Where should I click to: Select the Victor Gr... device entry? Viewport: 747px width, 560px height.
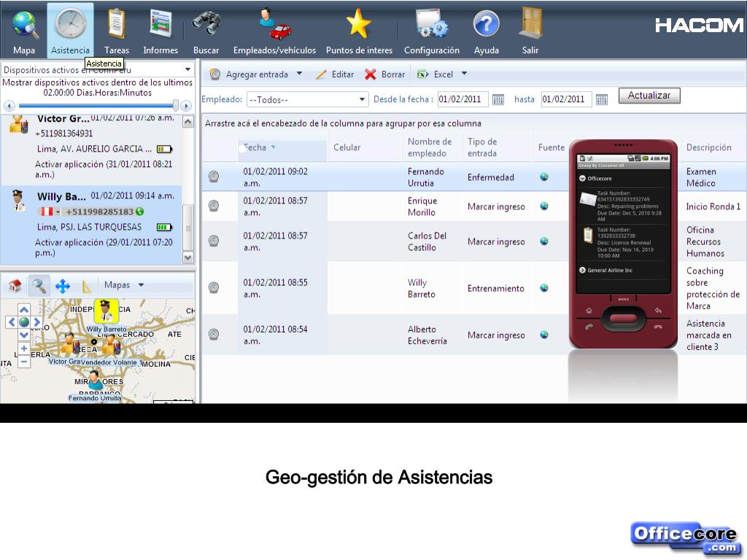91,149
